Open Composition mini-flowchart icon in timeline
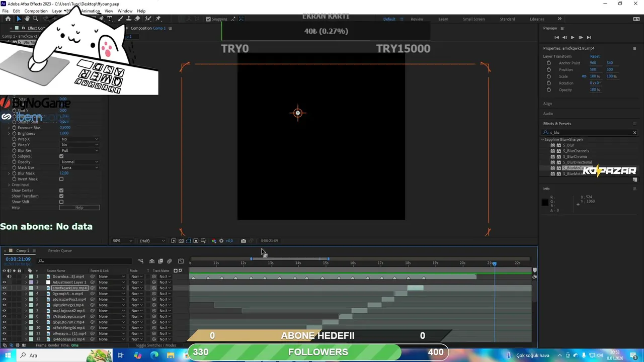 tap(141, 261)
